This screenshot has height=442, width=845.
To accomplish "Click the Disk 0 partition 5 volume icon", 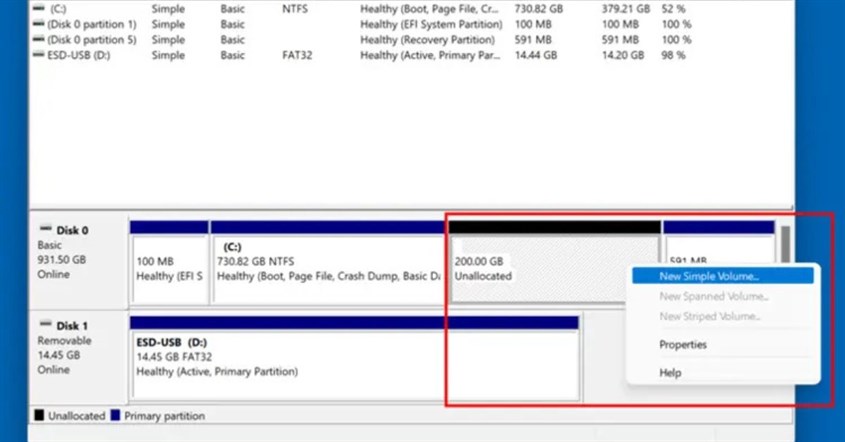I will point(38,39).
